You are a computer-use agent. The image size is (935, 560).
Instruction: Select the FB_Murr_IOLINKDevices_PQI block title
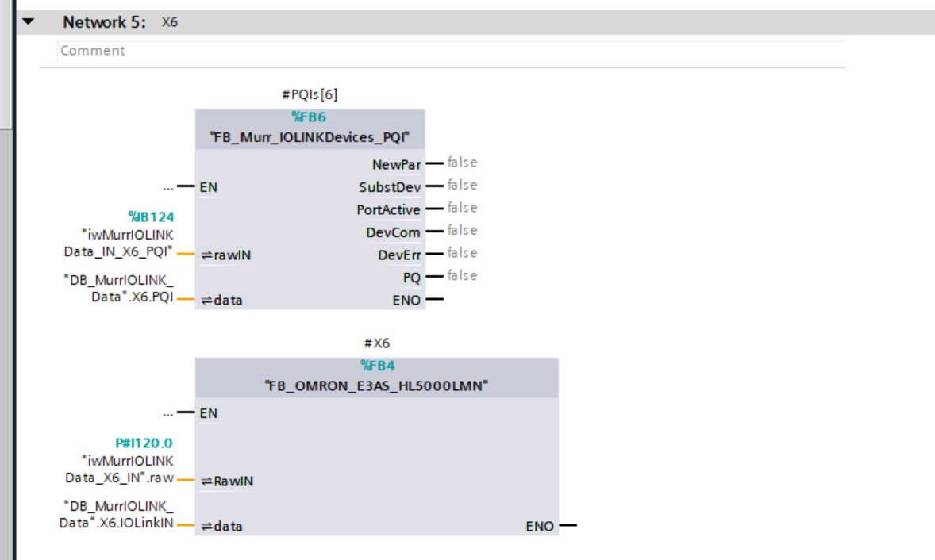310,137
